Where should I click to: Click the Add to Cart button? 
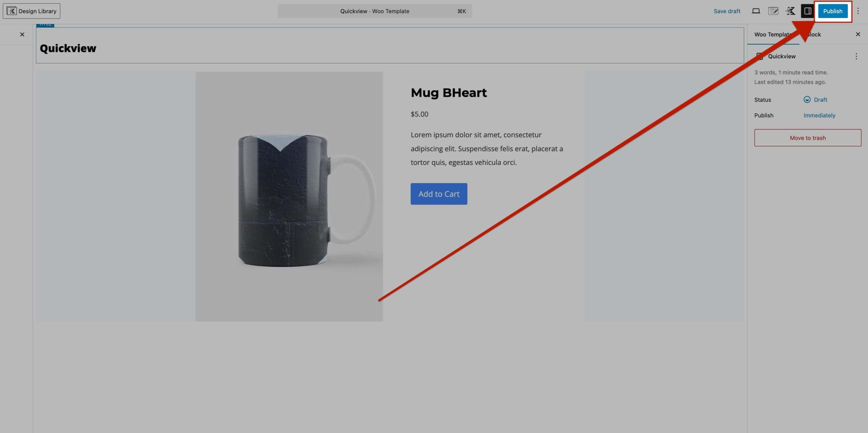coord(439,194)
